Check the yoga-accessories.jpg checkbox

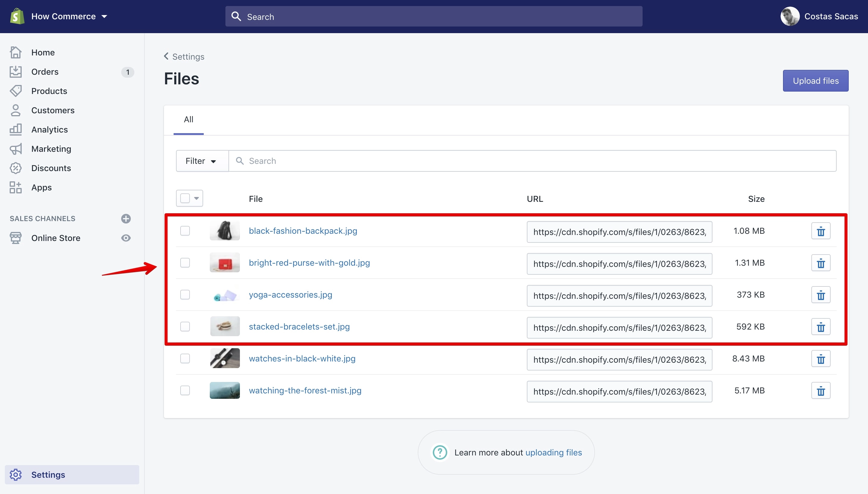(x=185, y=295)
